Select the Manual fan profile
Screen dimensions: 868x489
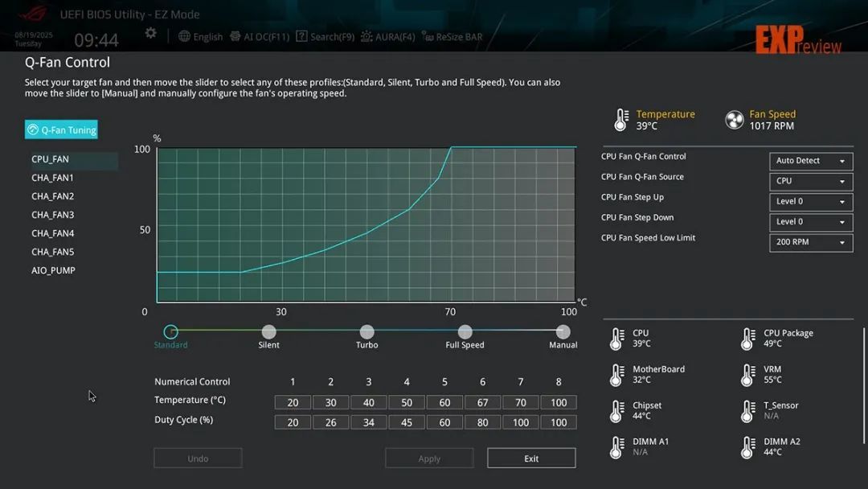point(563,331)
